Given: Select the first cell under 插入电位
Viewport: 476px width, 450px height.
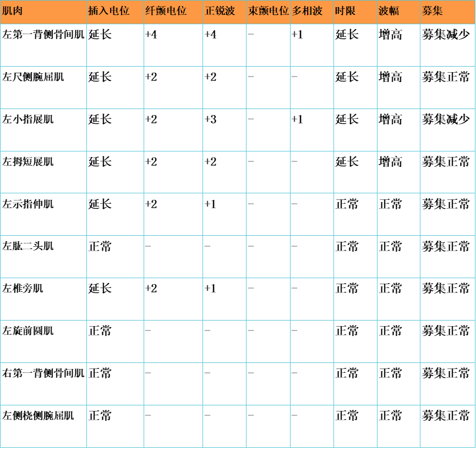Looking at the screenshot, I should click(x=114, y=47).
